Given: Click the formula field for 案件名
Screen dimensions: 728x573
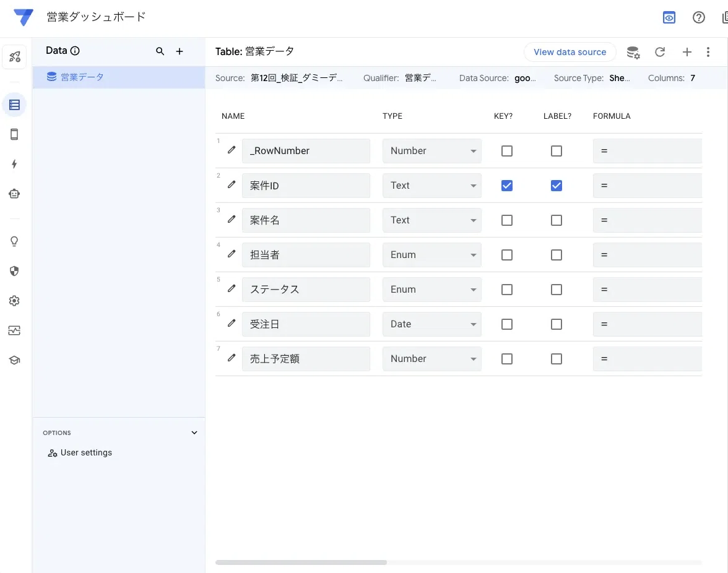Looking at the screenshot, I should 648,220.
